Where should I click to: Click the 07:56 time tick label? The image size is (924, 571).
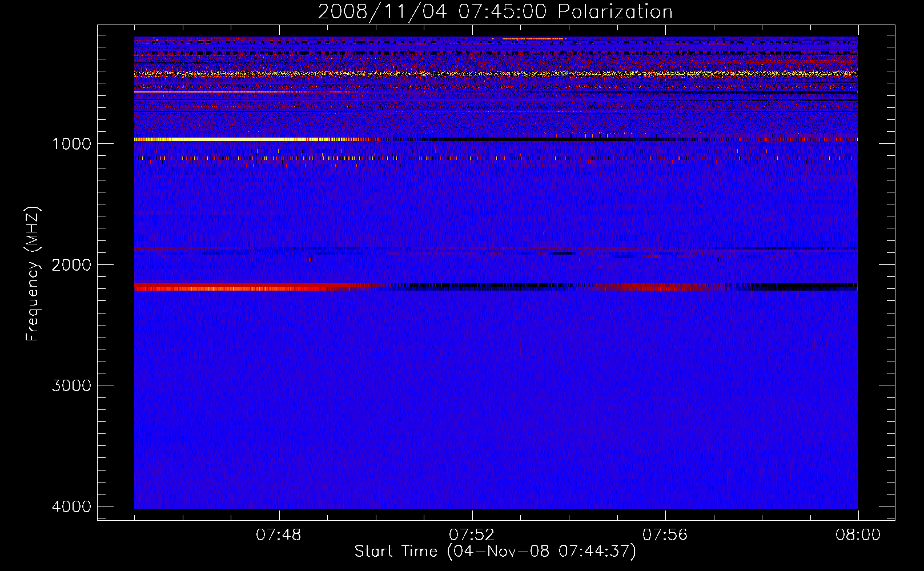665,535
